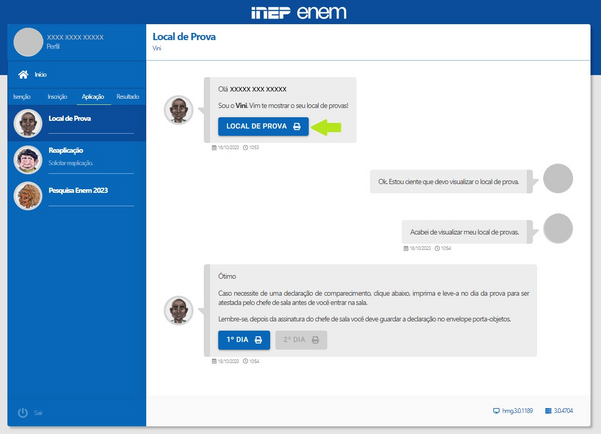Select the Aplicação tab

click(92, 97)
